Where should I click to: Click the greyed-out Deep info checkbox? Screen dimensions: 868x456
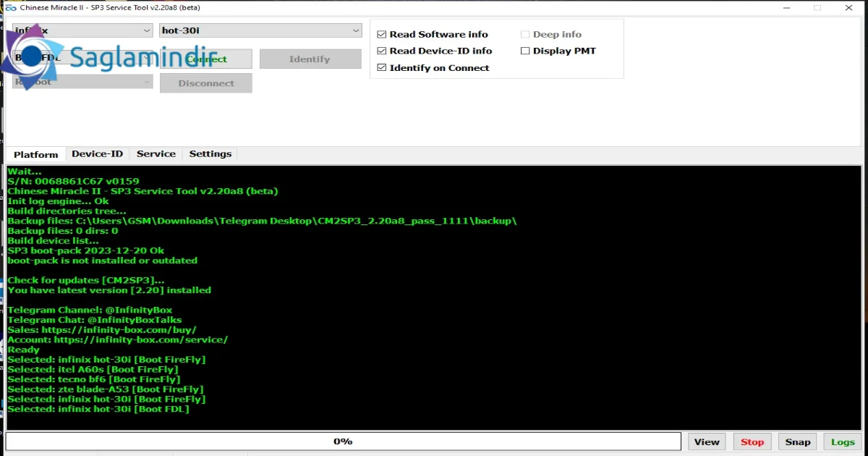(x=525, y=34)
